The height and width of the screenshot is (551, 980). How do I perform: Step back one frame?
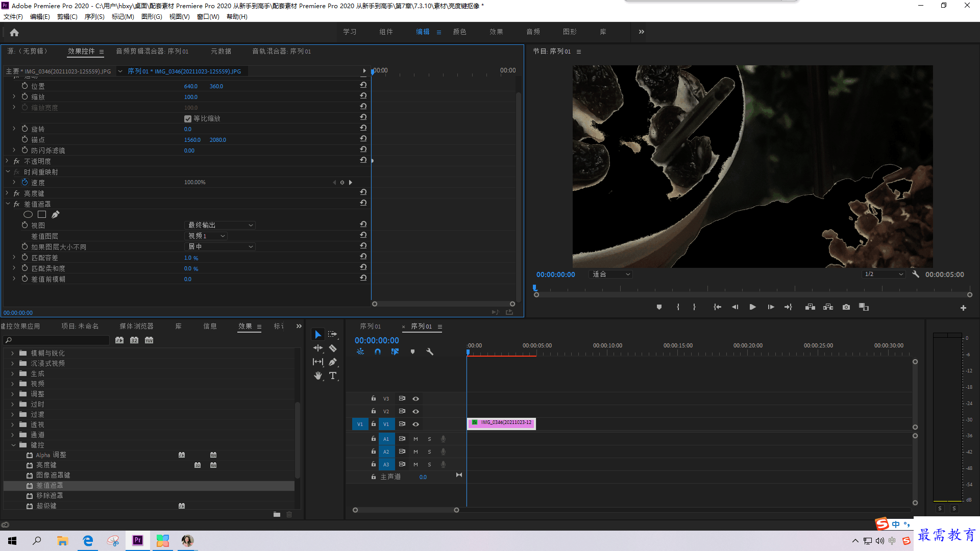pyautogui.click(x=735, y=307)
